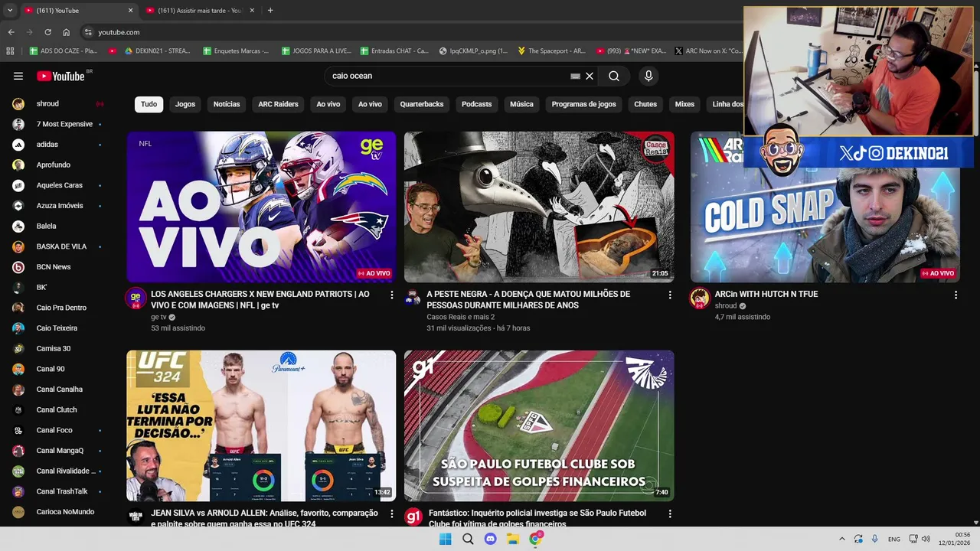This screenshot has width=980, height=551.
Task: Play the Chargers x Patriots AO VIVO thumbnail
Action: pyautogui.click(x=261, y=207)
